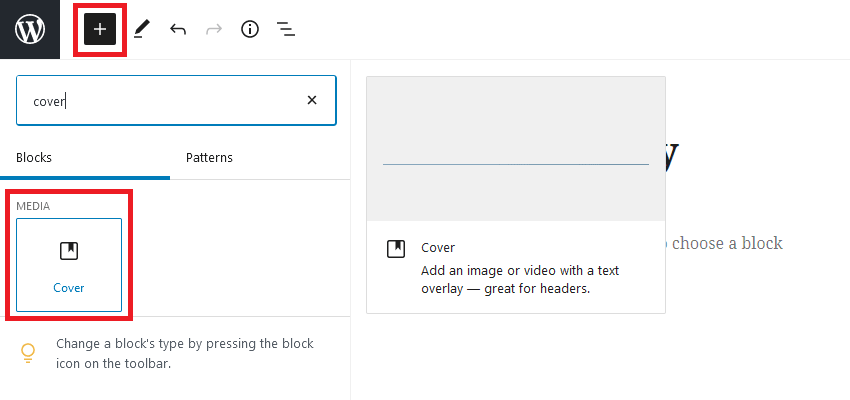The height and width of the screenshot is (400, 850).
Task: Click the 'Cover' title in preview panel
Action: tap(438, 248)
